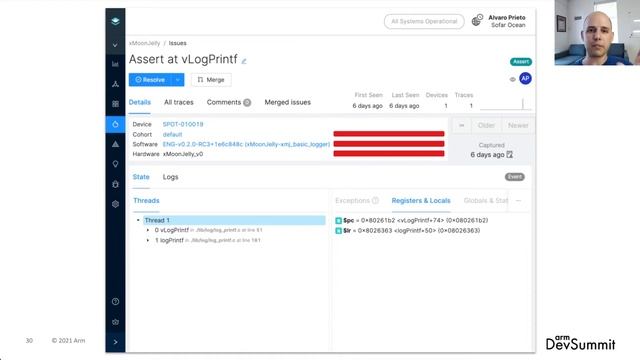Viewport: 640px width, 360px height.
Task: Switch to the All traces tab
Action: (178, 102)
